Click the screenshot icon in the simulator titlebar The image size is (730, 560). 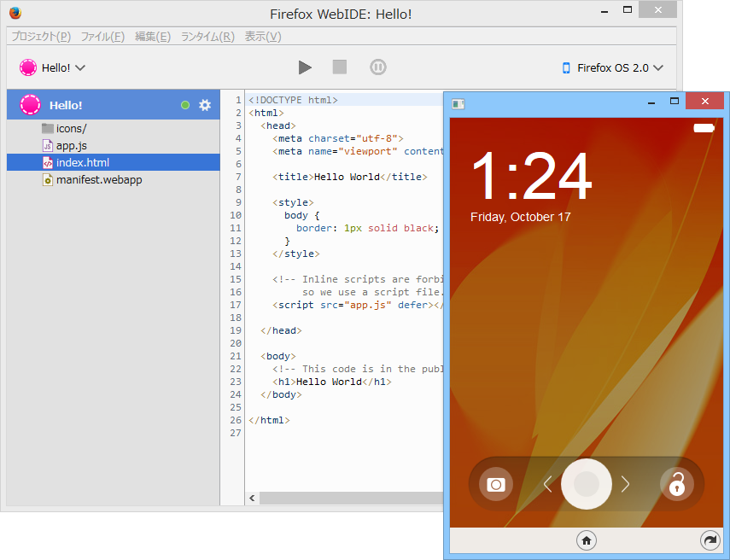coord(458,102)
